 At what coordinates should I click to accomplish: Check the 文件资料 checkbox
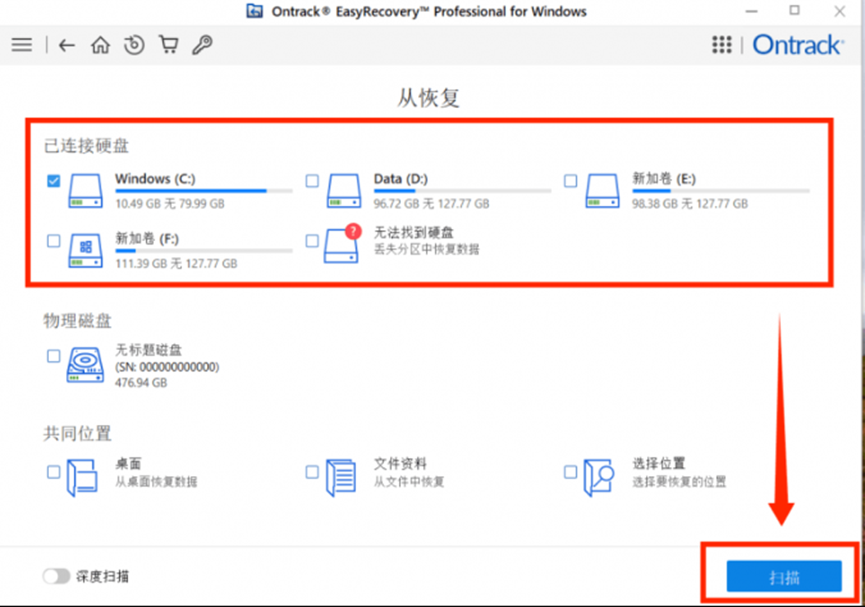click(312, 472)
